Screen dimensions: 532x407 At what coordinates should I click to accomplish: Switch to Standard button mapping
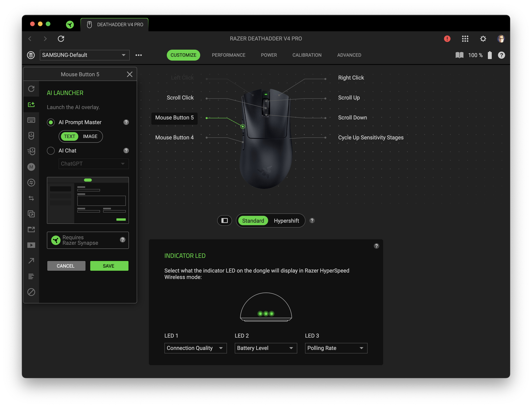253,221
